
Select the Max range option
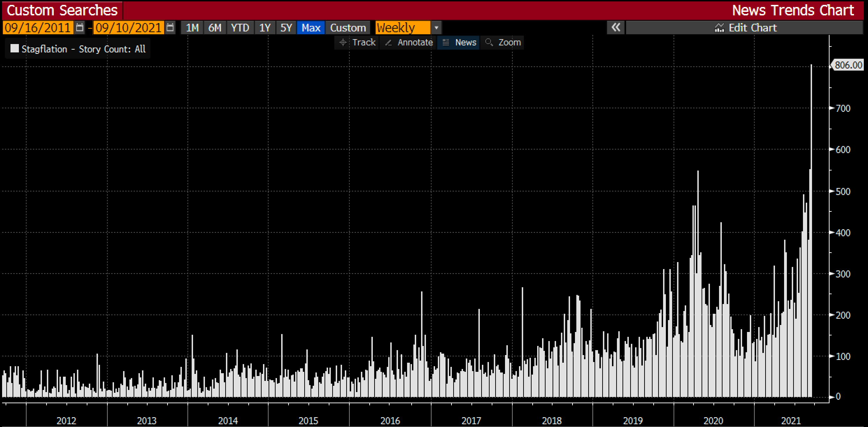pyautogui.click(x=311, y=28)
